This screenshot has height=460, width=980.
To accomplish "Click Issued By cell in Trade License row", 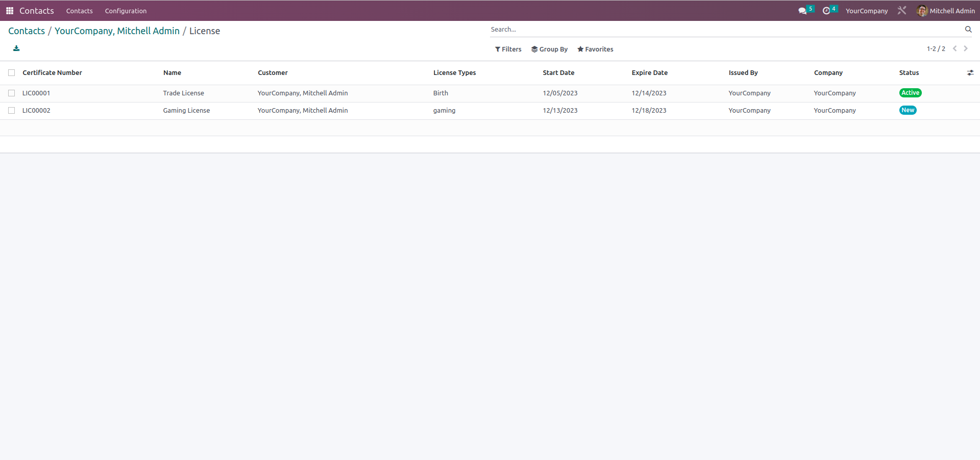I will [750, 93].
